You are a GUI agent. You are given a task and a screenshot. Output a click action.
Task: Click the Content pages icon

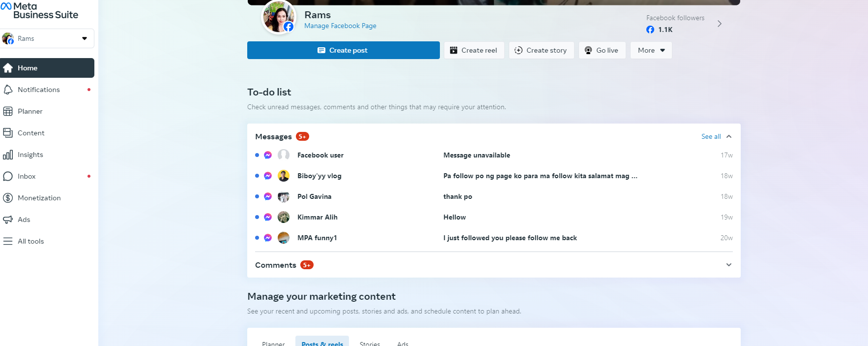point(8,133)
